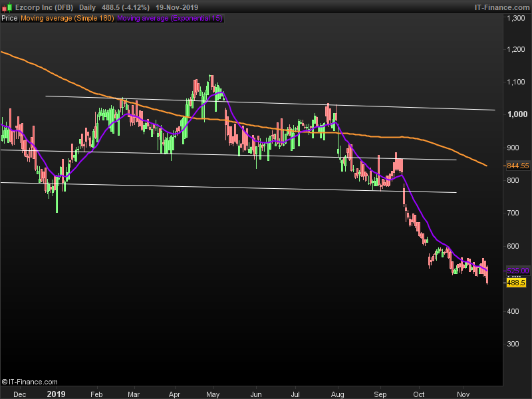This screenshot has height=399, width=532.
Task: Click the orange 844.55 price tag
Action: point(518,166)
